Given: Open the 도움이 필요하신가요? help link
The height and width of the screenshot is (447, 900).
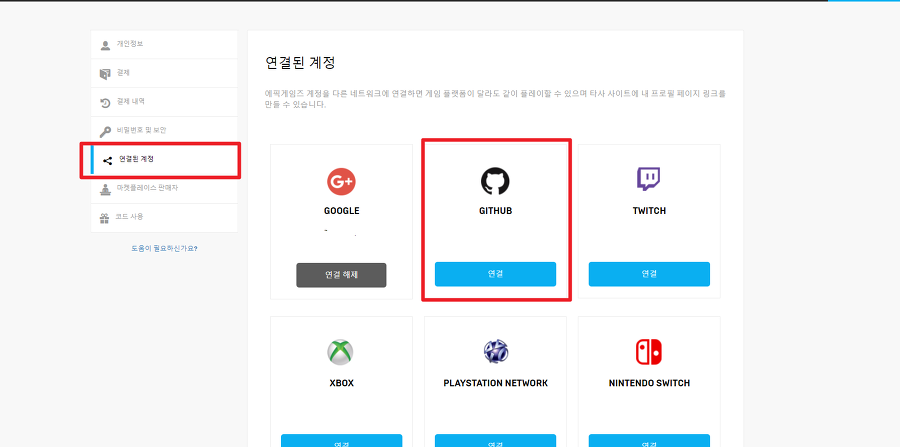Looking at the screenshot, I should coord(164,248).
